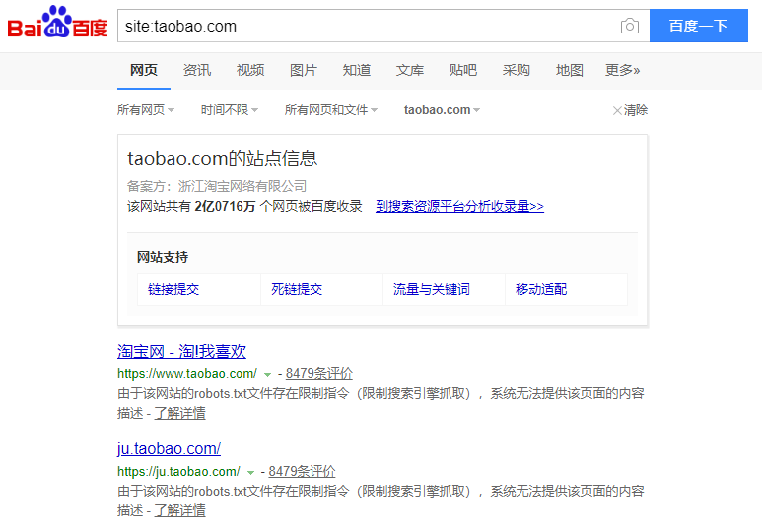762x532 pixels.
Task: Expand the 所有网页 dropdown filter
Action: (145, 110)
